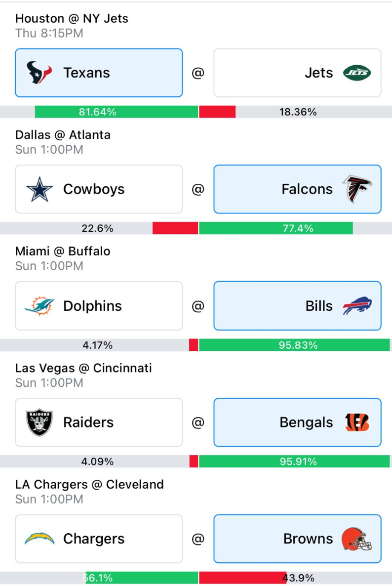The image size is (392, 587).
Task: Click the Dolphins team logo
Action: click(x=39, y=306)
